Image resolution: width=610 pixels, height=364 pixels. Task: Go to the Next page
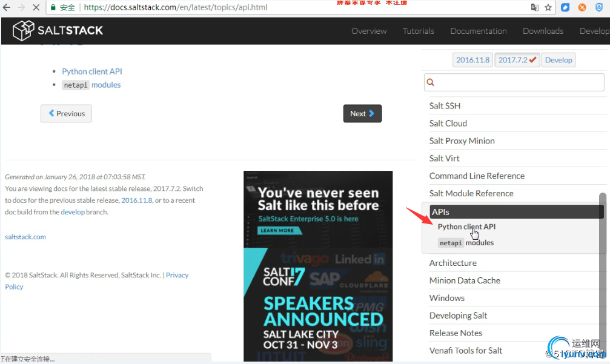pos(362,113)
